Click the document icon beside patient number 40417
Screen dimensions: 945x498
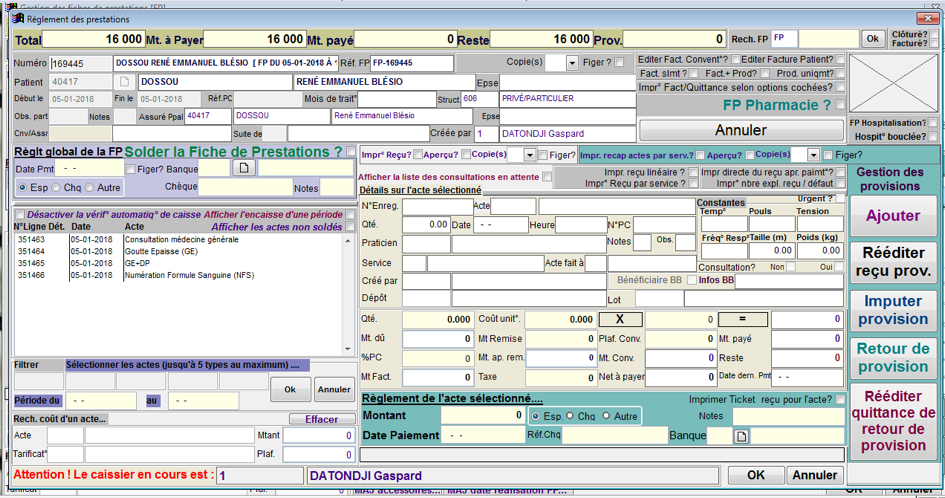click(125, 82)
